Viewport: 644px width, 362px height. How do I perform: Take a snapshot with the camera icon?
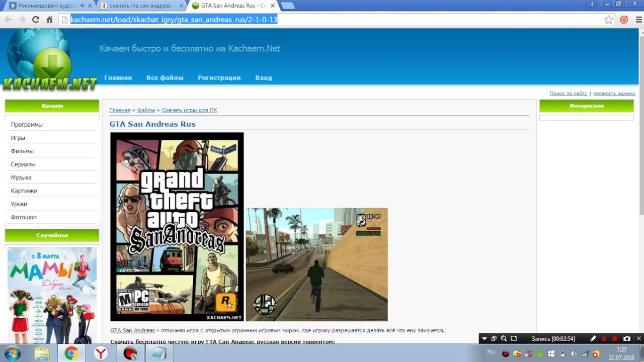627,339
